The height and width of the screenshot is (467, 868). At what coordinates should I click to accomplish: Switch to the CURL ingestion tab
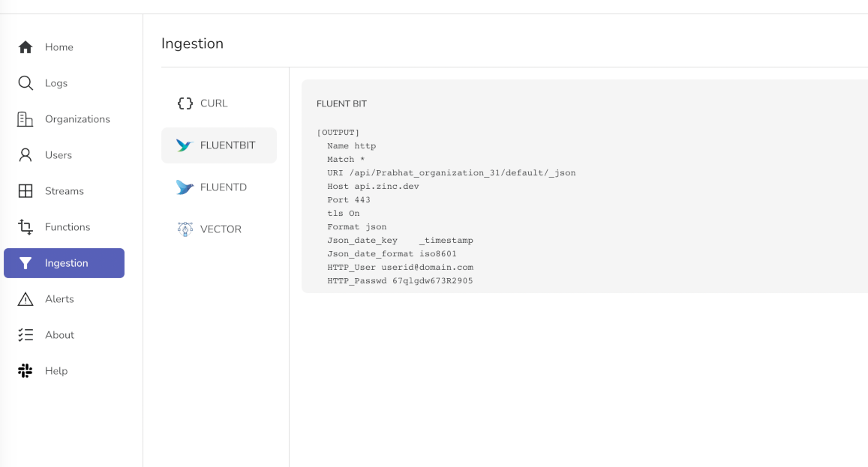pyautogui.click(x=219, y=103)
